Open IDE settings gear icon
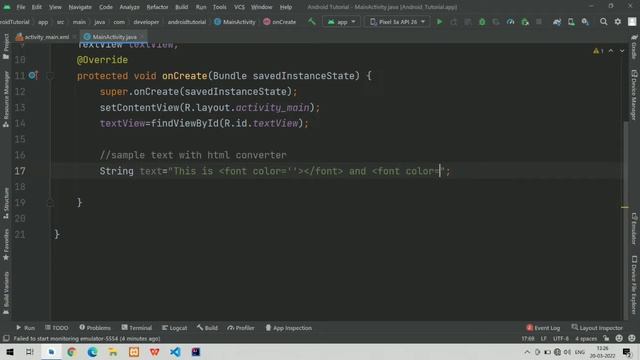 click(x=618, y=22)
